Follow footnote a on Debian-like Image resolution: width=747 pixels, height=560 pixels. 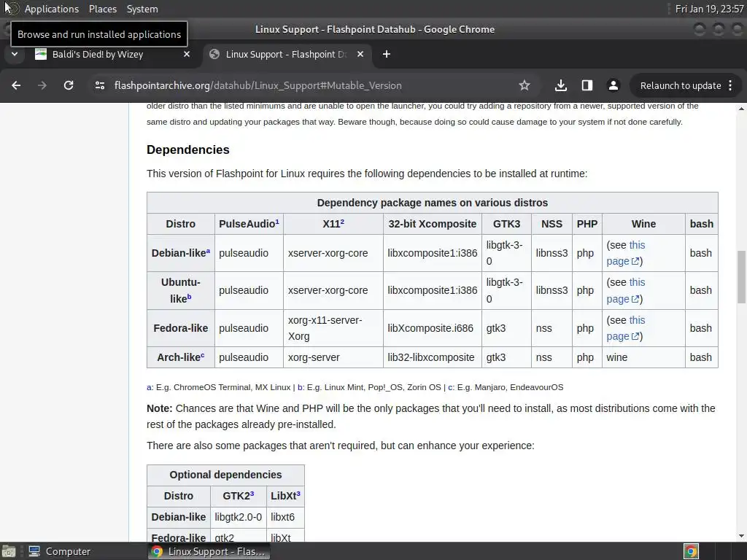tap(208, 251)
